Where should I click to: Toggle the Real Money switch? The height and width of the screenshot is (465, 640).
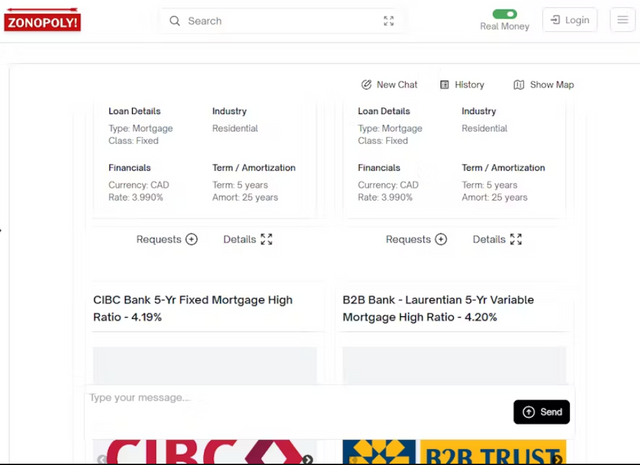504,14
